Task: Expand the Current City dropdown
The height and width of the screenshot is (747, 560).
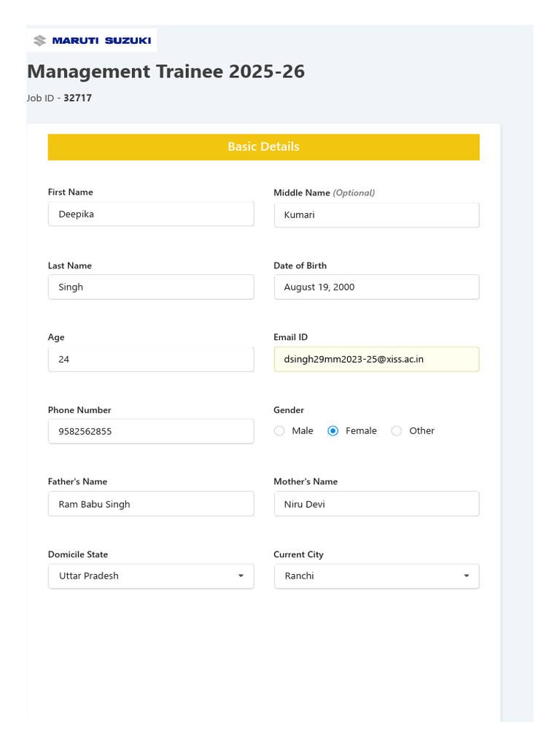Action: pos(376,576)
